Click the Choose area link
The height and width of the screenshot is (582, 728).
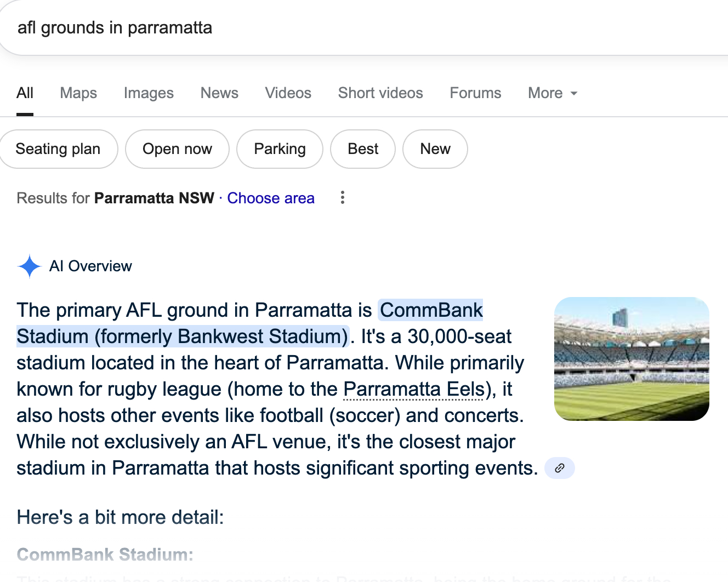pyautogui.click(x=271, y=198)
